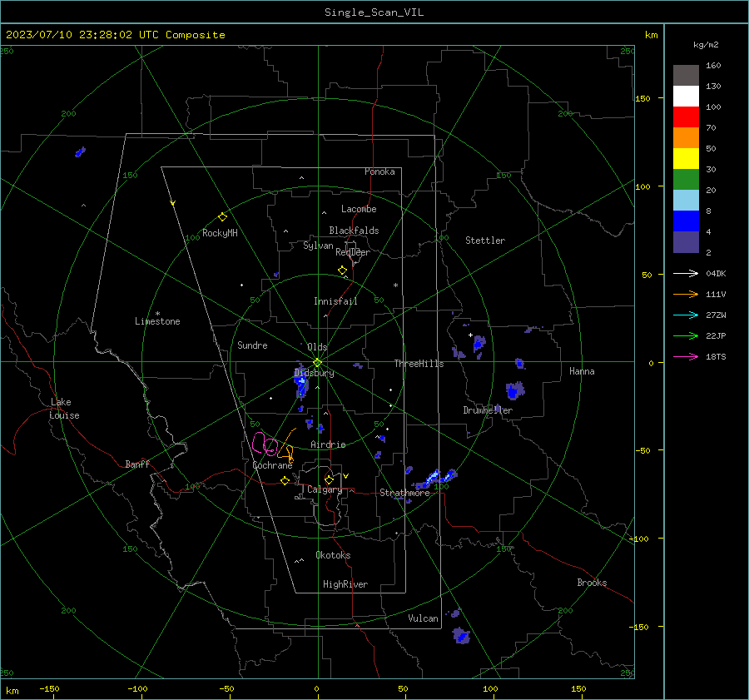Click the Olds town label
The height and width of the screenshot is (700, 749).
pos(317,347)
